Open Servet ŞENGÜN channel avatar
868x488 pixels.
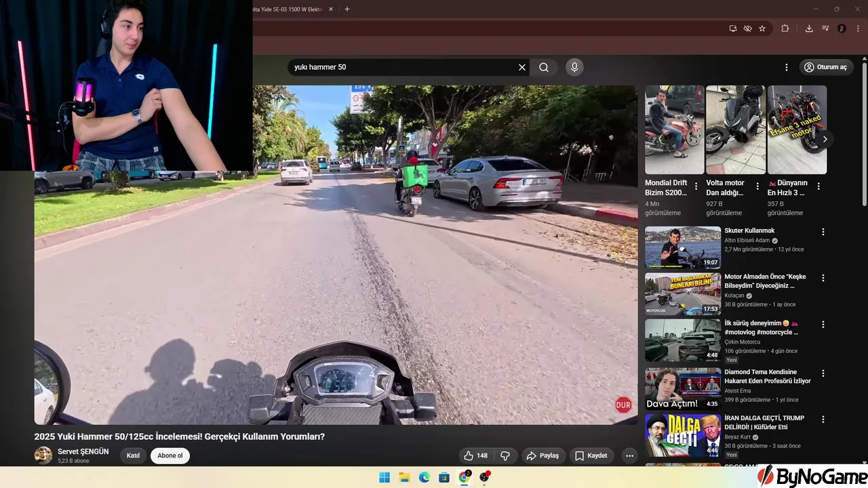click(43, 455)
